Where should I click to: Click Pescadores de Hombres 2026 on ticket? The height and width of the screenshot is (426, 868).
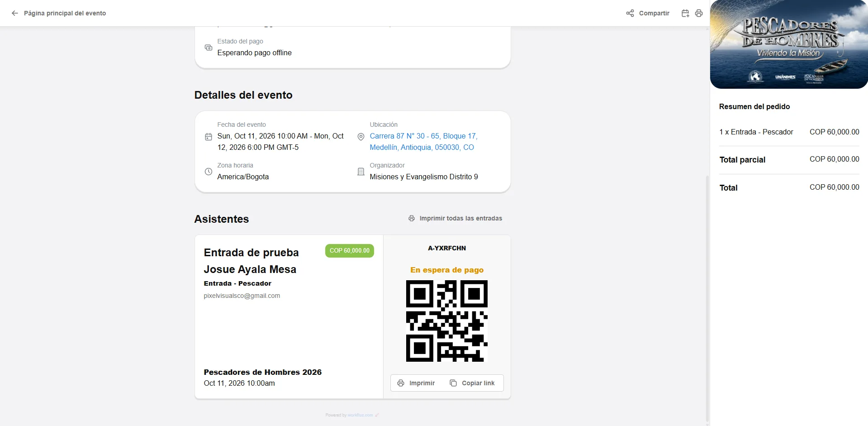point(263,372)
